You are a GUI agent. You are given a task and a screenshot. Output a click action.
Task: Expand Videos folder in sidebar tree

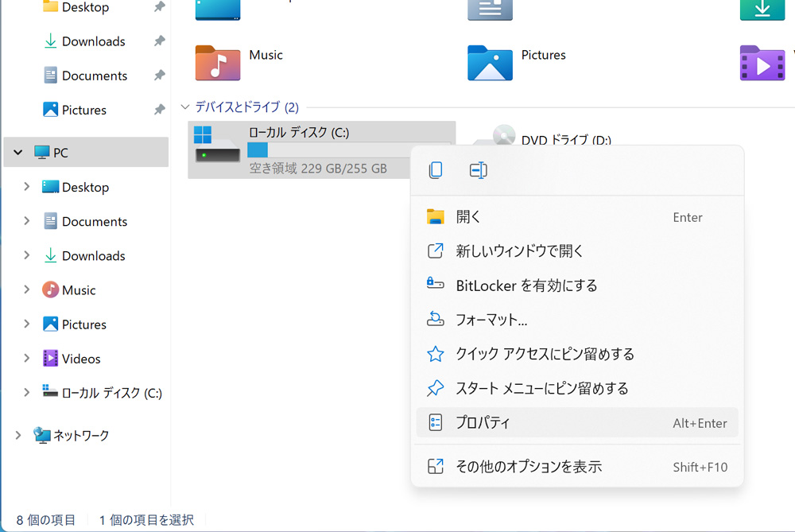[x=27, y=359]
